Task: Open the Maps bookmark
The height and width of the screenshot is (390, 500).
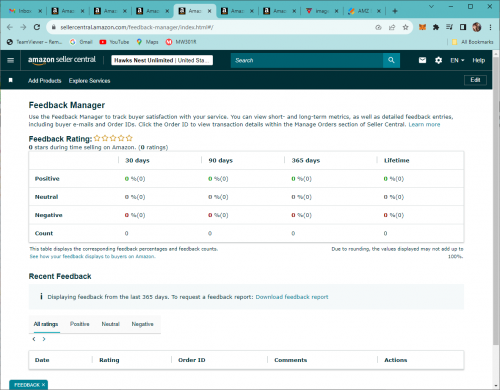Action: [x=147, y=42]
